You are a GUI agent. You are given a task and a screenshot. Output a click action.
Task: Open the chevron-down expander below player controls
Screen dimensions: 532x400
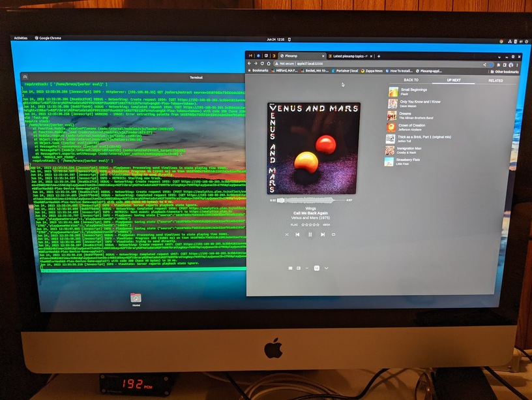326,268
